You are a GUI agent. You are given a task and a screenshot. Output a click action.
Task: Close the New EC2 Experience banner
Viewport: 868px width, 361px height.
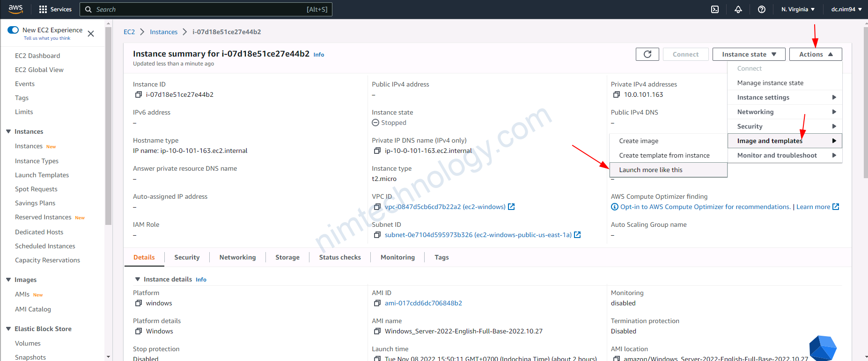click(x=91, y=34)
